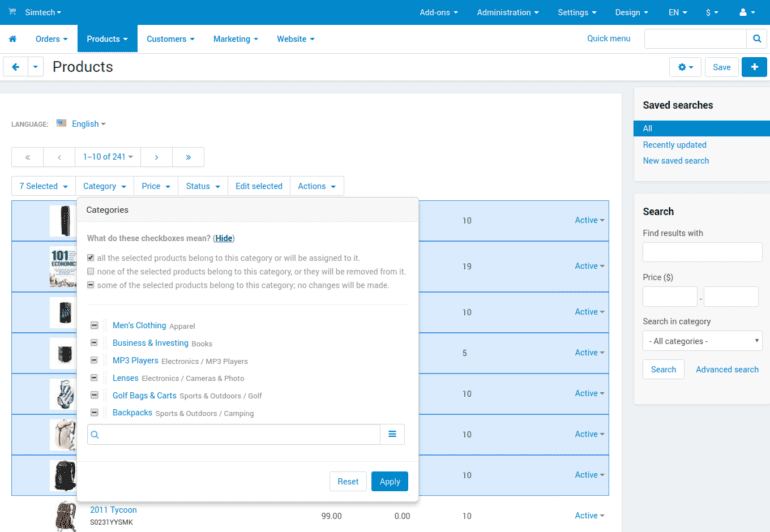
Task: Click the back arrow button
Action: click(x=14, y=67)
